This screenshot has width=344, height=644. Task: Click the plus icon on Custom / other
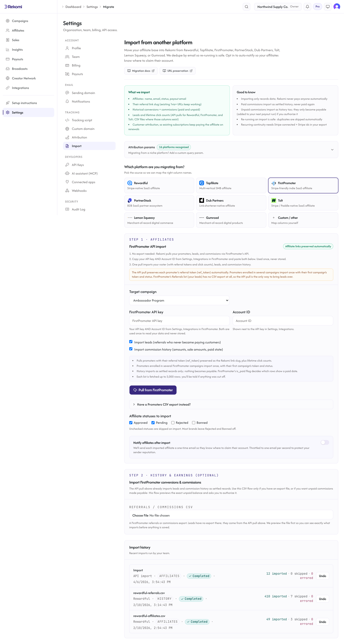[274, 218]
